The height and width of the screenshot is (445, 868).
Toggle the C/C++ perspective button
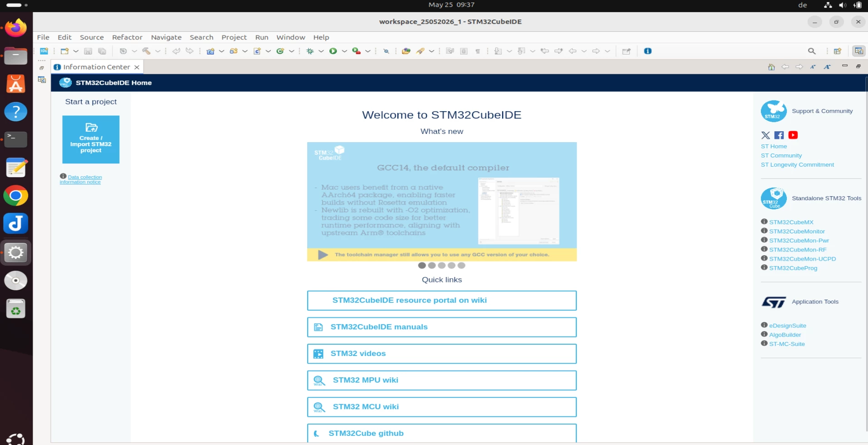[x=858, y=51]
